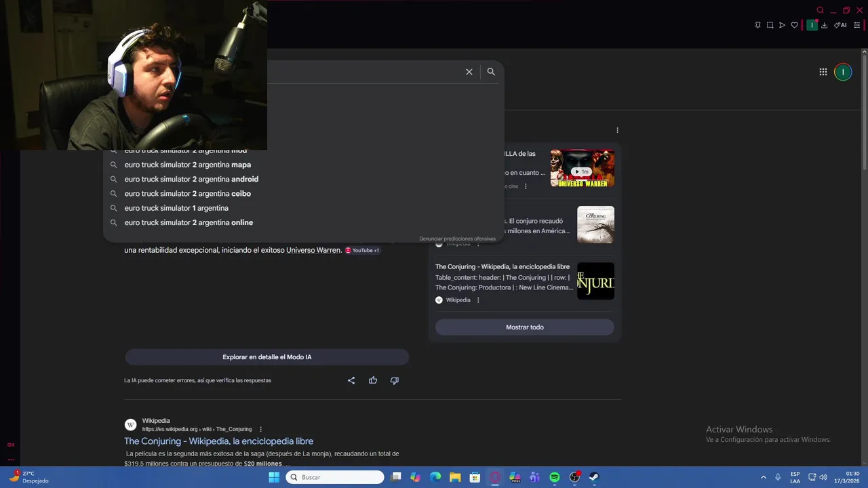
Task: Open the three-dot menu next to the es.wikipedia.org URL
Action: tap(260, 429)
